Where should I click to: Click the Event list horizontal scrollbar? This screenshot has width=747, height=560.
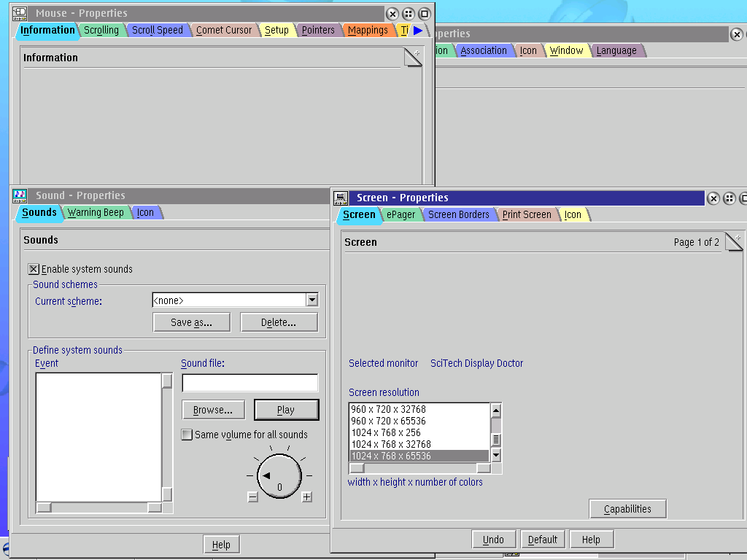(x=99, y=507)
